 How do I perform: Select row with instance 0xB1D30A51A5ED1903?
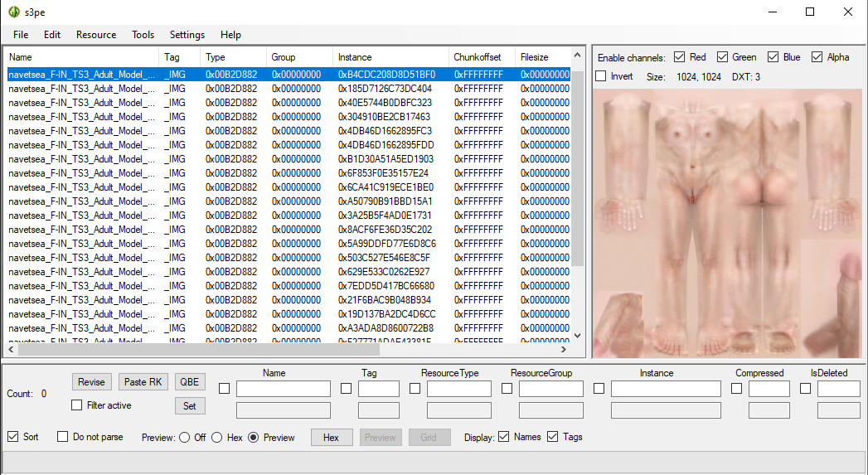point(289,159)
